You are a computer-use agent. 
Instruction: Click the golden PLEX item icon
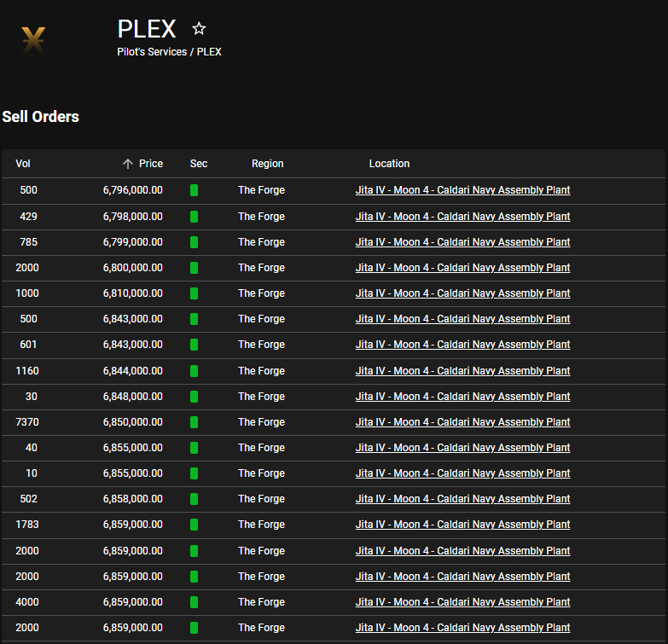33,40
